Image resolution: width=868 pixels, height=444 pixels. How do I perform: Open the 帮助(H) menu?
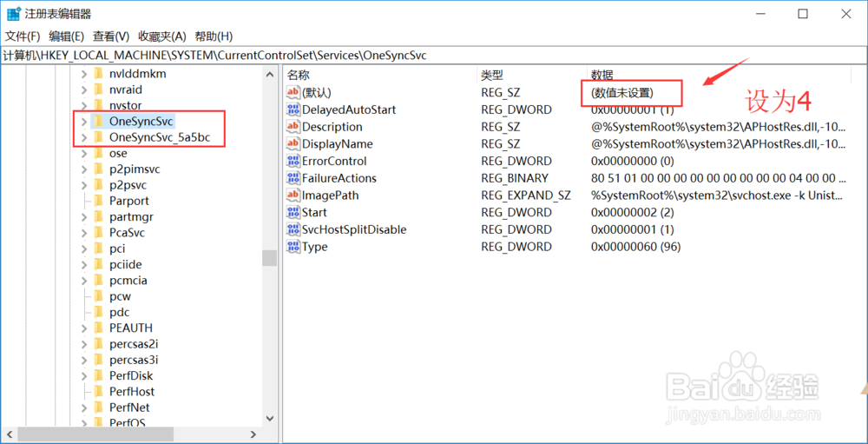coord(214,36)
